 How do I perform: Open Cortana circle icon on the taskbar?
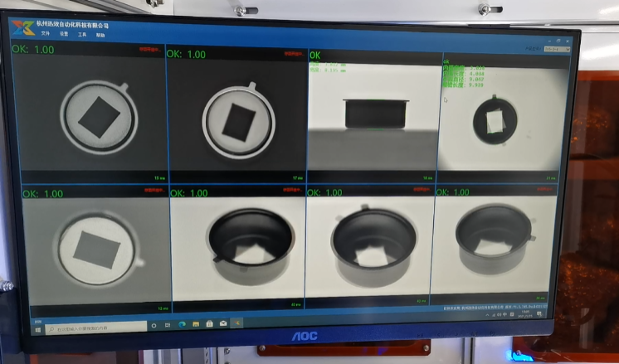pyautogui.click(x=154, y=326)
